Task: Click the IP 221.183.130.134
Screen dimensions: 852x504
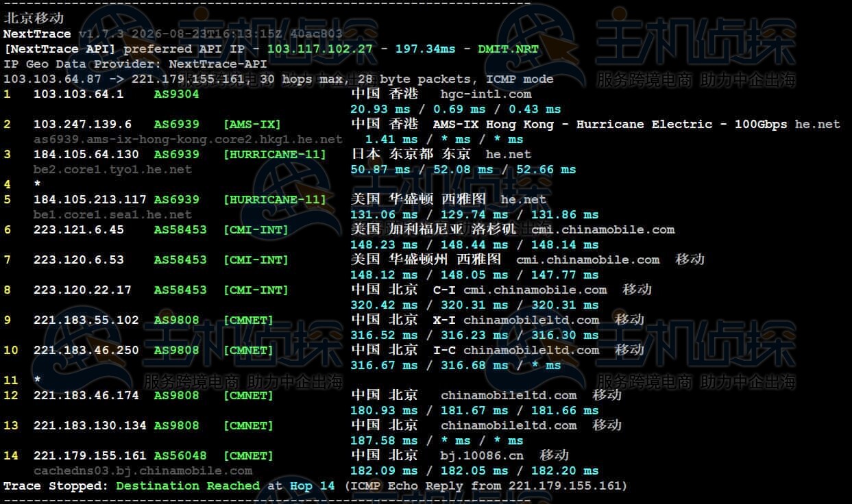Action: coord(90,425)
